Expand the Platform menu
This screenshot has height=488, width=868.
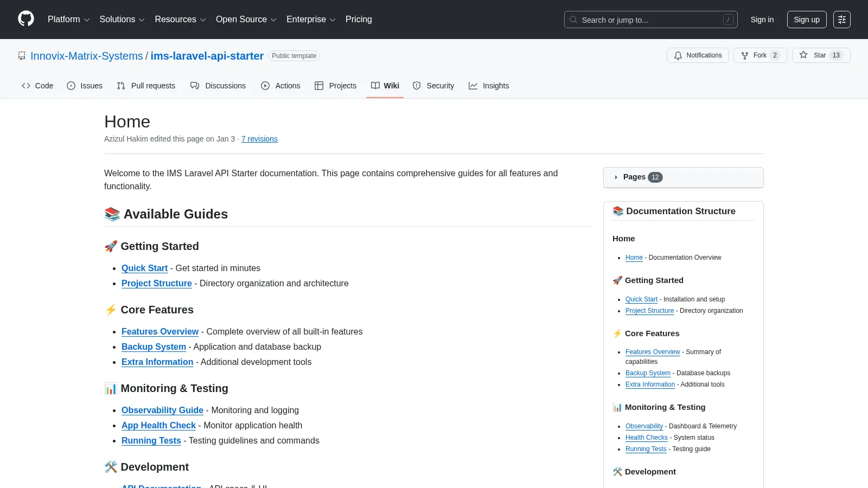(x=68, y=20)
